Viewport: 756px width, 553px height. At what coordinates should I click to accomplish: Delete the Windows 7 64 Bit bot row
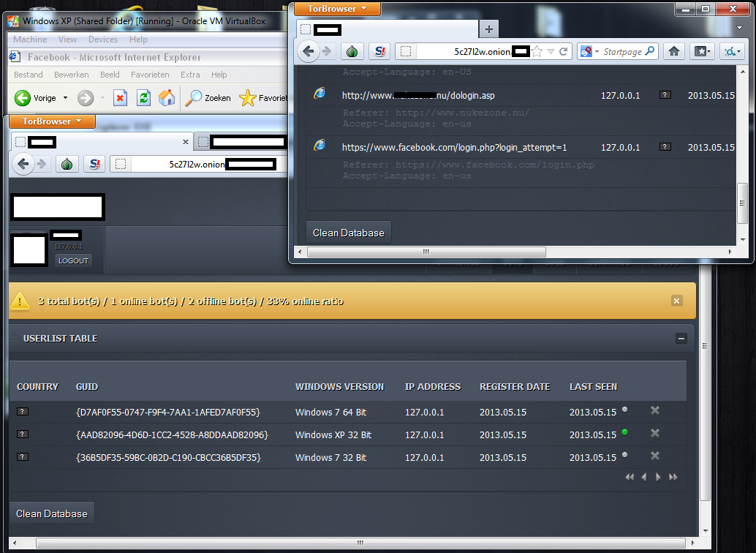tap(655, 410)
